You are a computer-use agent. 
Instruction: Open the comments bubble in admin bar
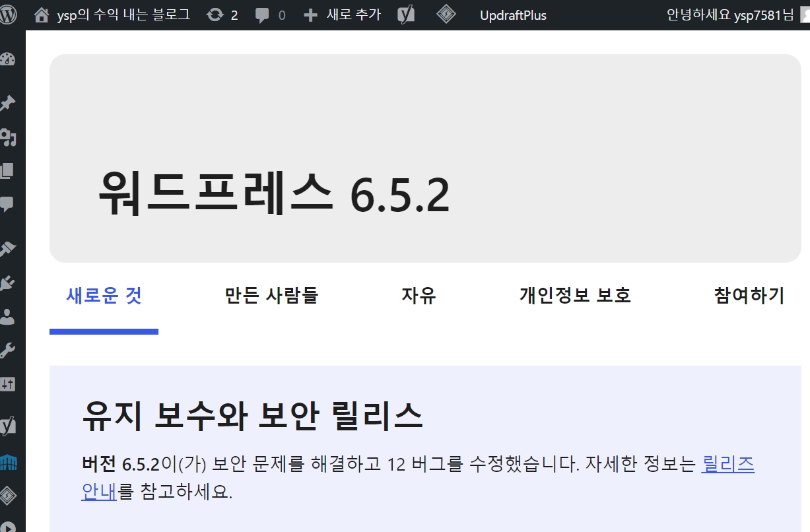[x=262, y=15]
